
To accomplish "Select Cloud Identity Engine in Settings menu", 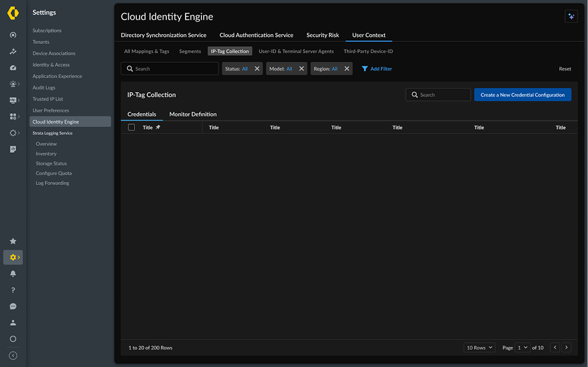I will tap(70, 121).
